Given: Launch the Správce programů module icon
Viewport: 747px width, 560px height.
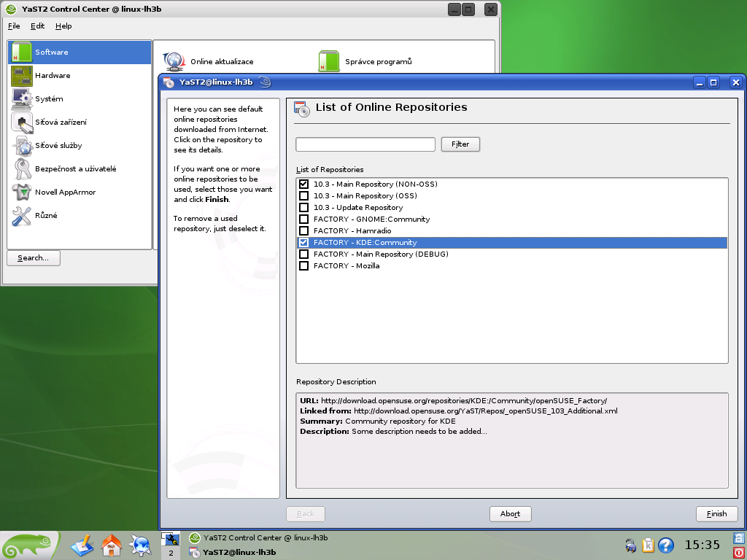Looking at the screenshot, I should (x=329, y=61).
